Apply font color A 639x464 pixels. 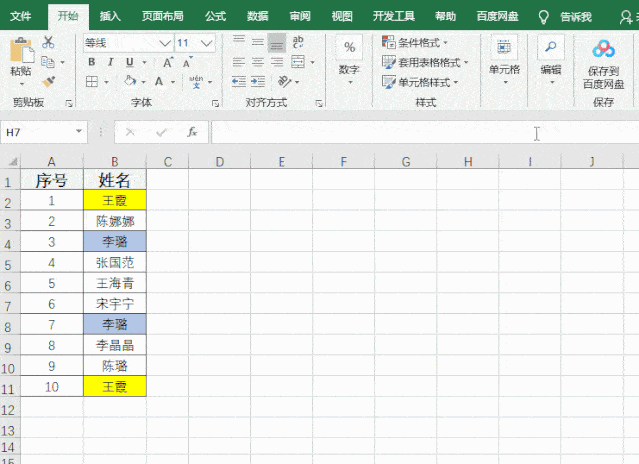pyautogui.click(x=159, y=81)
